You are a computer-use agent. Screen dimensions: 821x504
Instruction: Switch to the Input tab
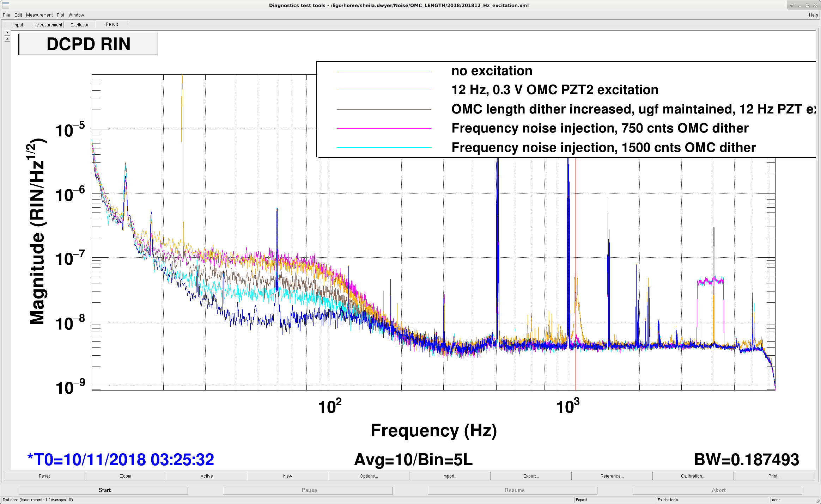tap(18, 25)
